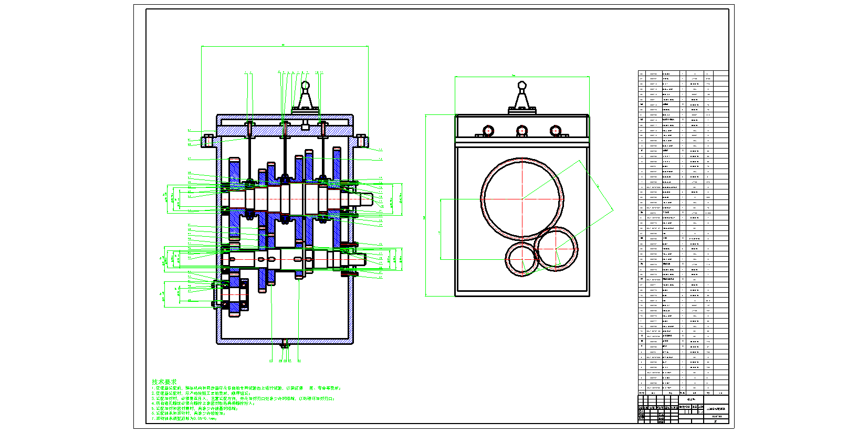Click the drawing name cell in the title block
868x433 pixels.
tap(716, 408)
